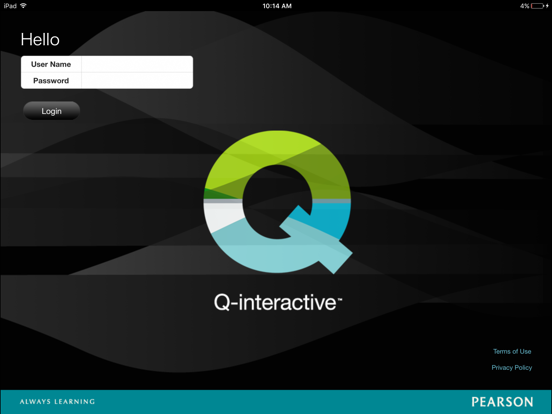
Task: Focus the Password input field
Action: tap(137, 81)
